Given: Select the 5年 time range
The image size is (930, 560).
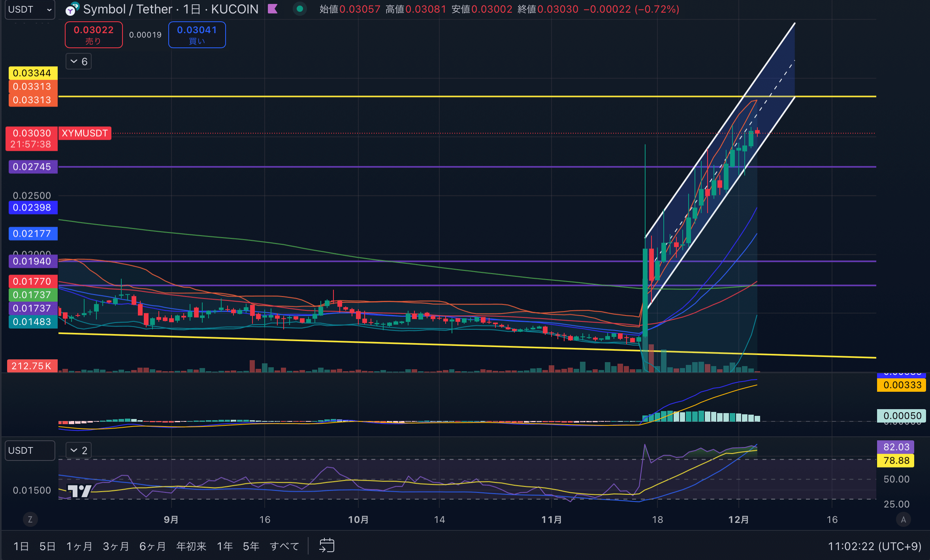Looking at the screenshot, I should [251, 546].
